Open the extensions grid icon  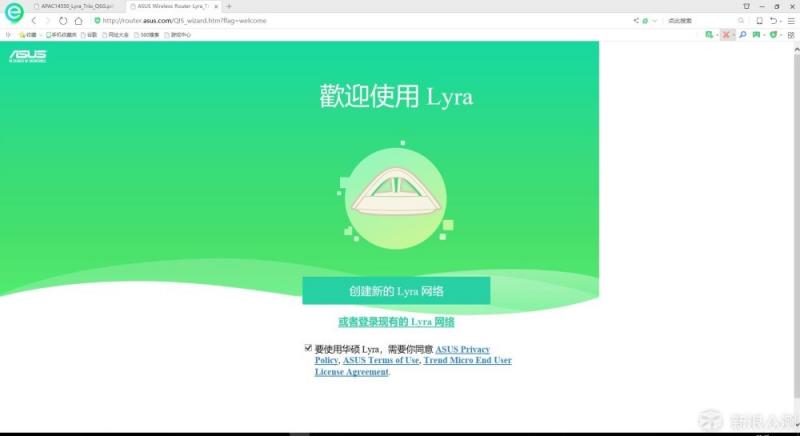(791, 35)
